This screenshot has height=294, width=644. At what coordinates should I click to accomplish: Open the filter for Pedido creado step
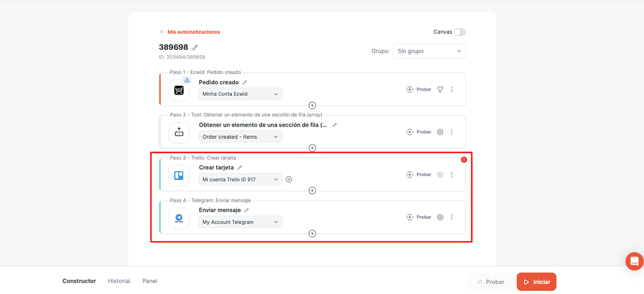[x=440, y=90]
